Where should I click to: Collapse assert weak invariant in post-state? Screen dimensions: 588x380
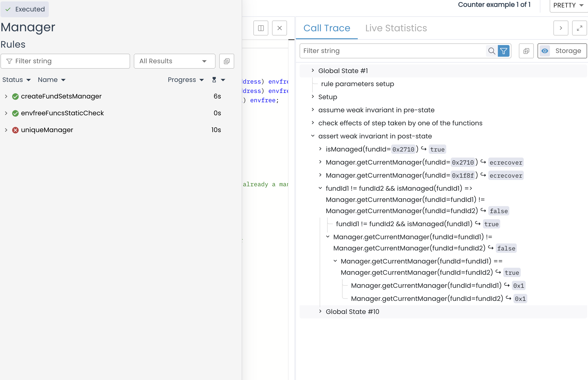pyautogui.click(x=312, y=136)
